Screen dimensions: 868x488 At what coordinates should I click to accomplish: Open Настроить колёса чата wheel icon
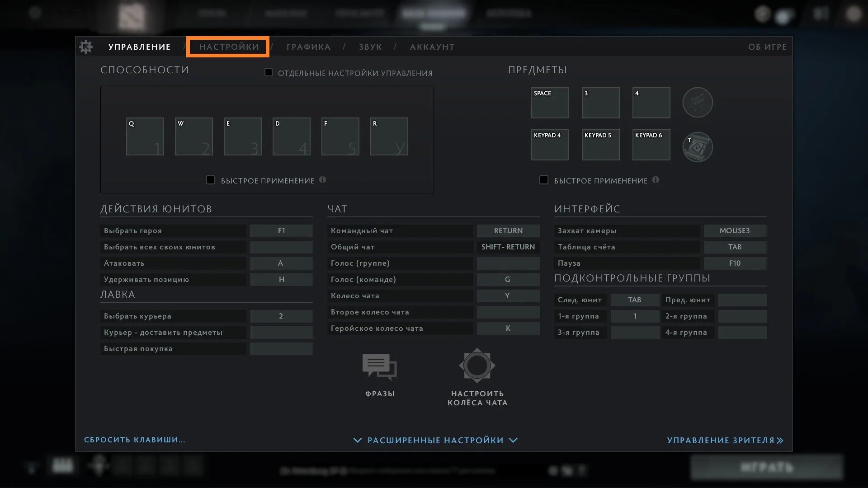click(477, 365)
